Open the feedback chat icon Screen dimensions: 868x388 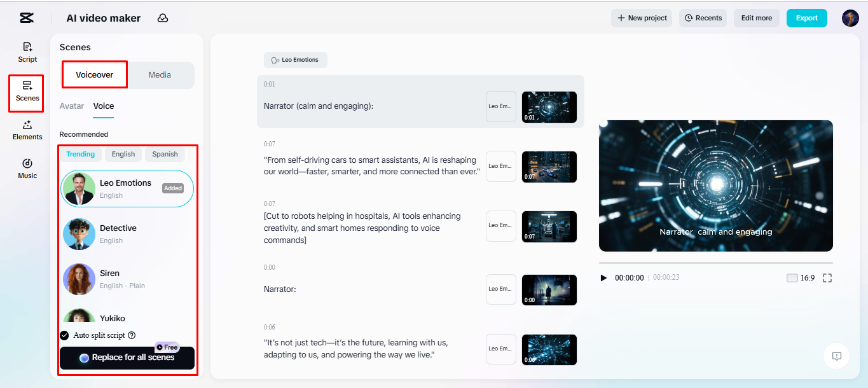(x=836, y=356)
